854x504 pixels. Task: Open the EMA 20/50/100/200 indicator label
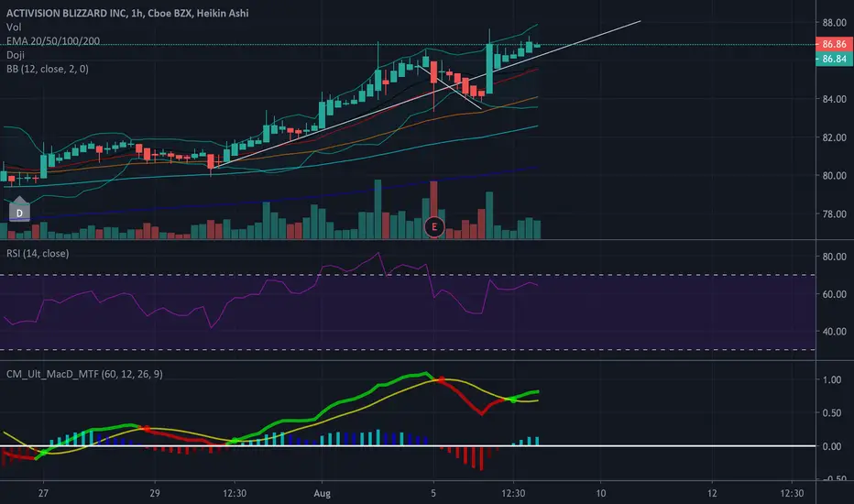(x=53, y=41)
